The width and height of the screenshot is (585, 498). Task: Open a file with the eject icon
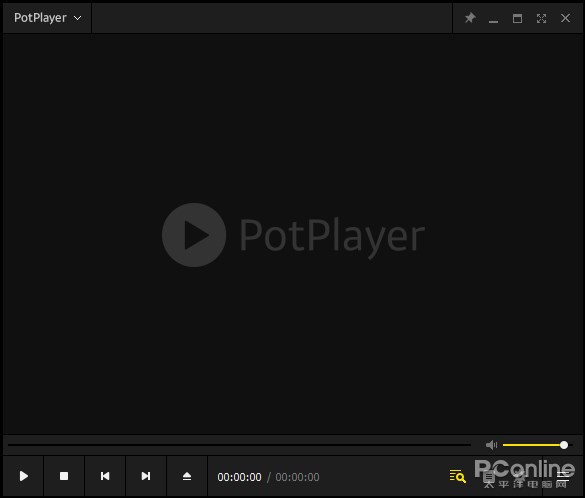pyautogui.click(x=187, y=476)
